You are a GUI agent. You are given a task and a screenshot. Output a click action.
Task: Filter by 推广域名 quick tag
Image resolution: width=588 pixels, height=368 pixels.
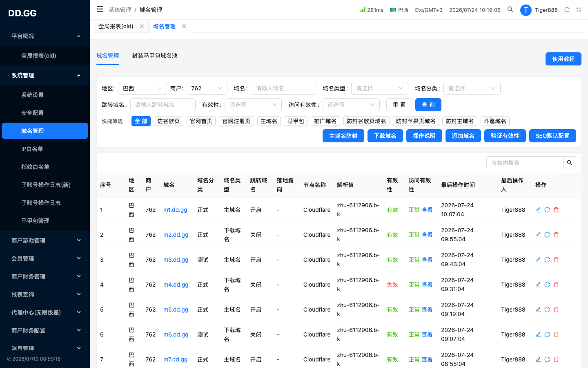325,121
